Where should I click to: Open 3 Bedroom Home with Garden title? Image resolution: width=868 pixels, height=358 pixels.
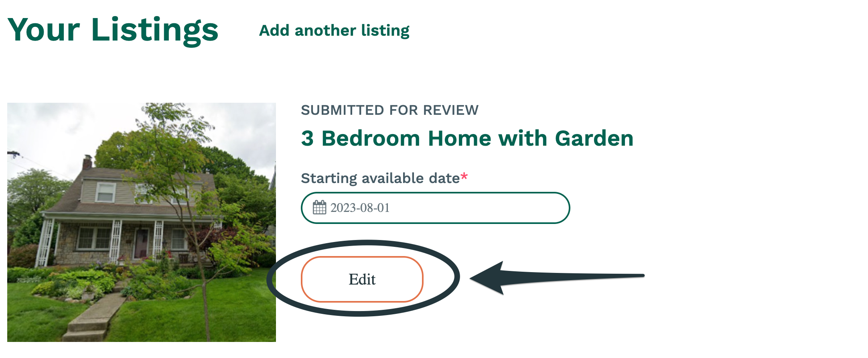coord(467,138)
